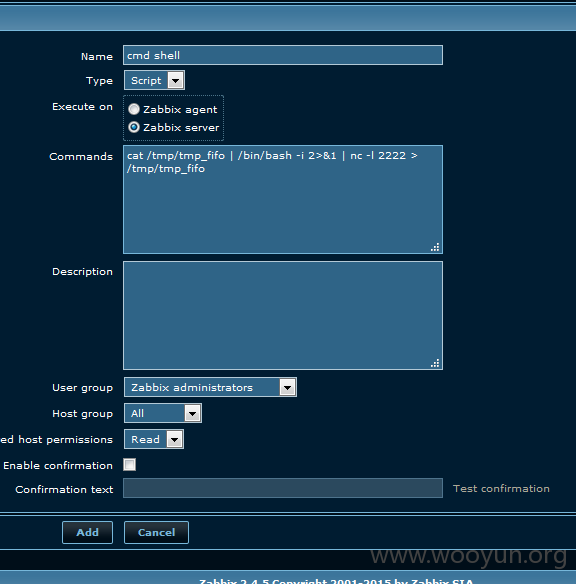
Task: Grab the Commands textarea resize handle
Action: (435, 247)
